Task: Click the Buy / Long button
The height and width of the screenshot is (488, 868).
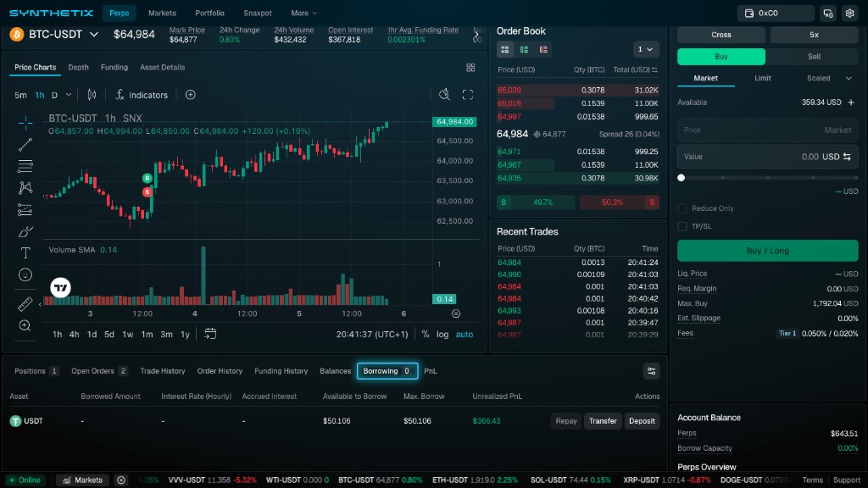Action: click(768, 251)
